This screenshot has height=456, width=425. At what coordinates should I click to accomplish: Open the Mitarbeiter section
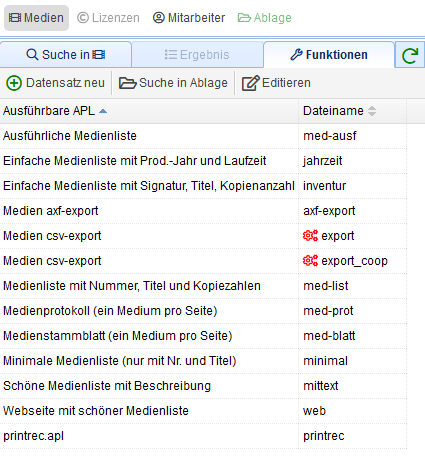(189, 18)
